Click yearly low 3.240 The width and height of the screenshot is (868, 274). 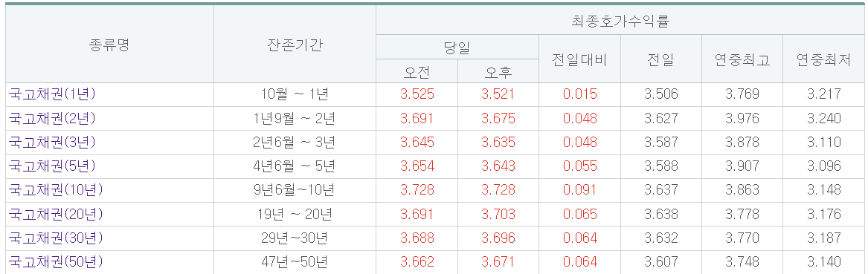(x=823, y=118)
